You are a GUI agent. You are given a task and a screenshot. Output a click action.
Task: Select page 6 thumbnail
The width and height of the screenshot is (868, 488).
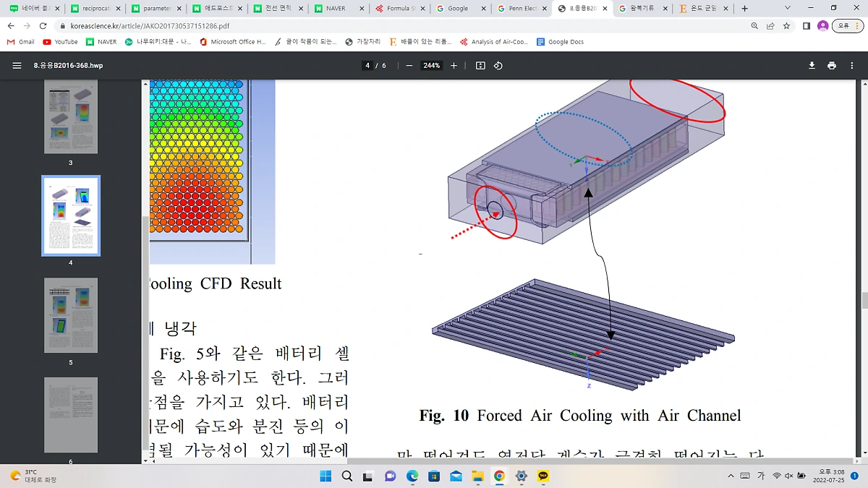click(71, 415)
